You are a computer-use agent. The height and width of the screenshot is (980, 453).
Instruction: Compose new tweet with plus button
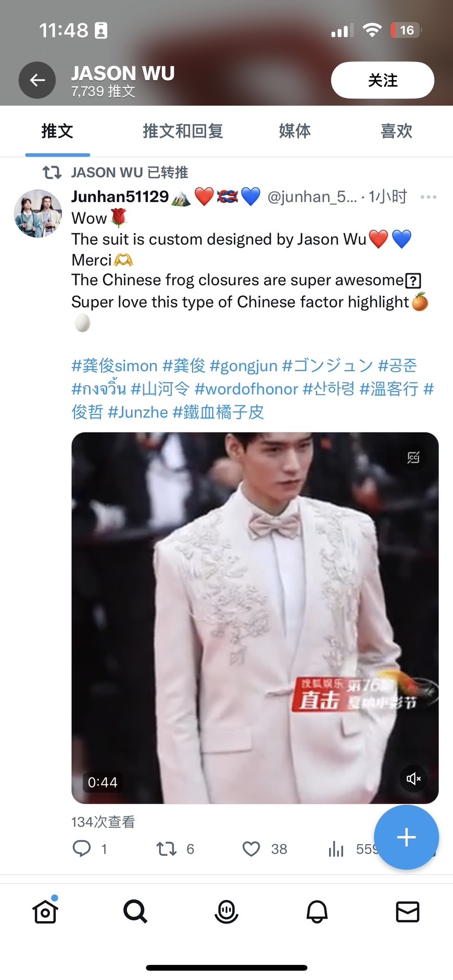pos(407,837)
